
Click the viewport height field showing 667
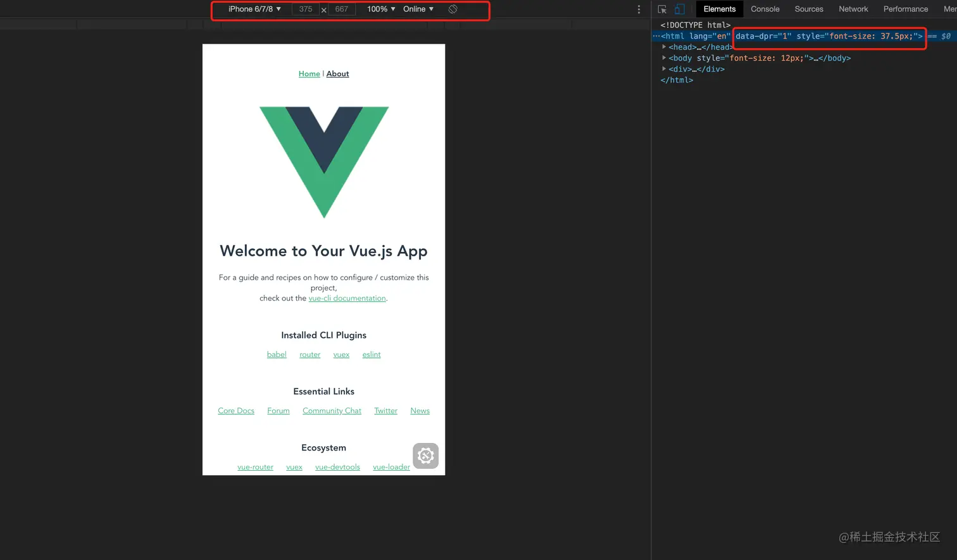click(x=342, y=9)
